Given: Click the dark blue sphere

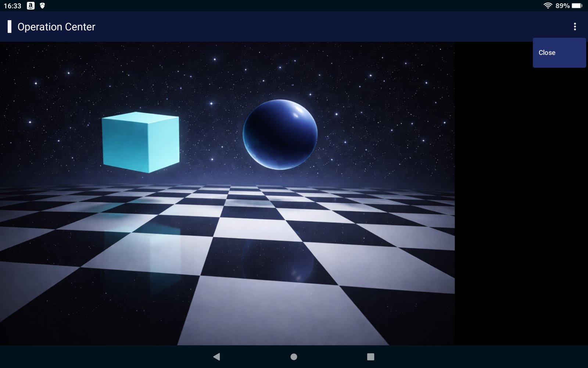Looking at the screenshot, I should pyautogui.click(x=280, y=135).
